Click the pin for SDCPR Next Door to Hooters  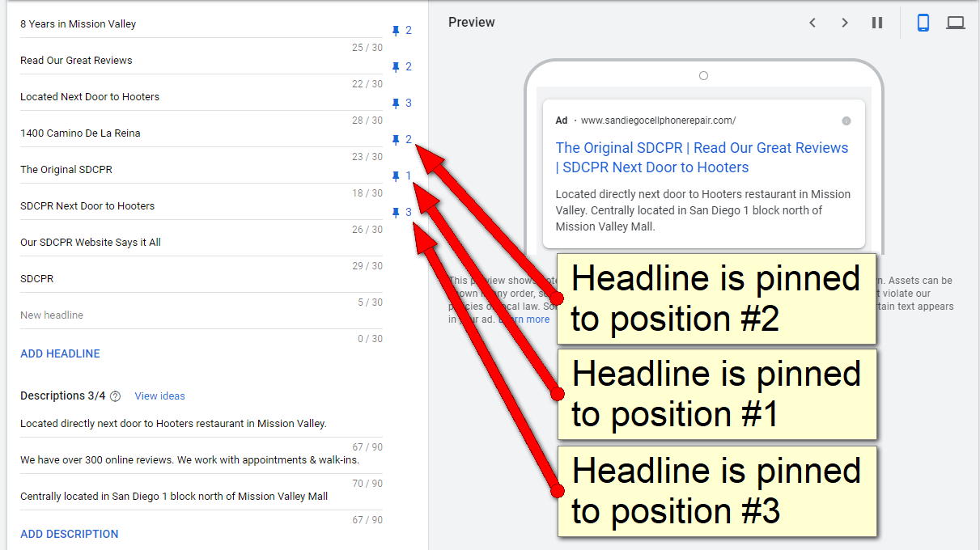coord(401,213)
